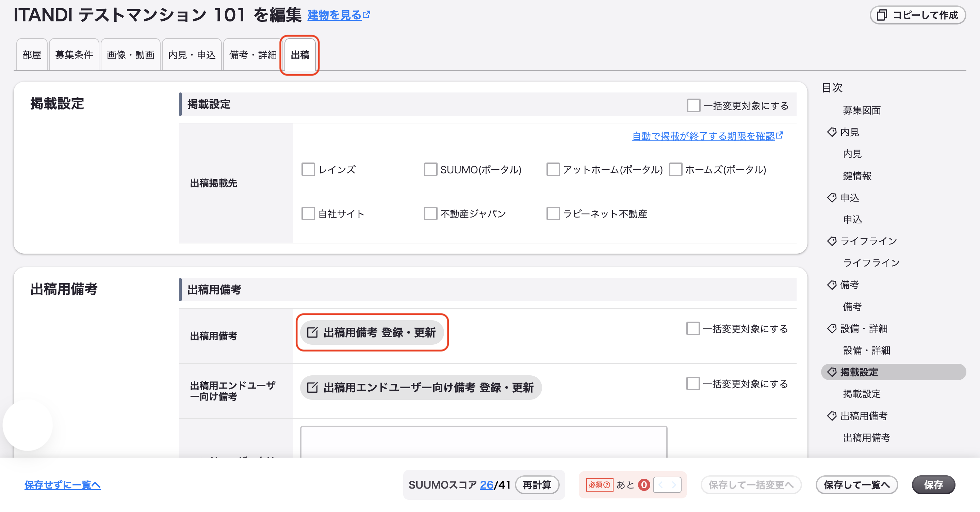Open the 画像・動画 tab
Image resolution: width=980 pixels, height=512 pixels.
pos(130,55)
